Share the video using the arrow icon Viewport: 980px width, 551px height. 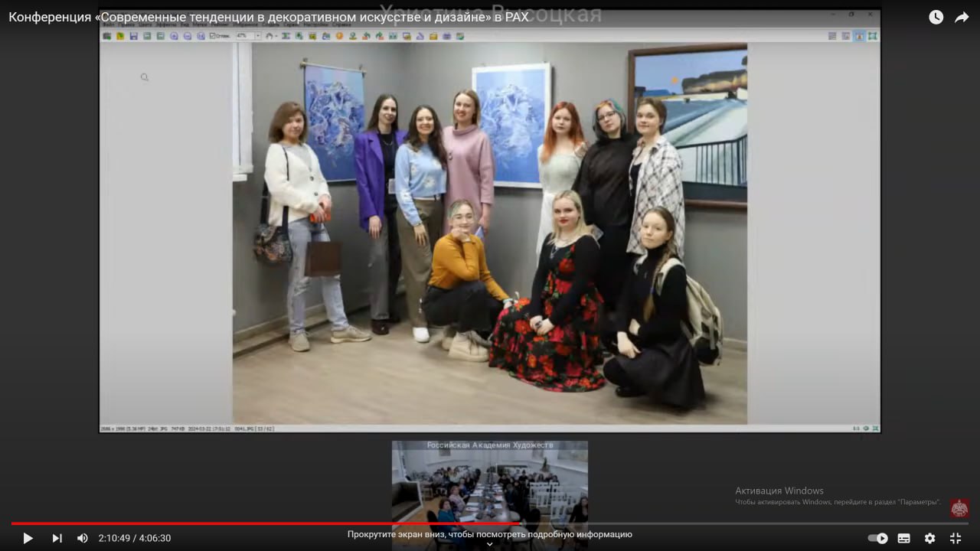962,17
